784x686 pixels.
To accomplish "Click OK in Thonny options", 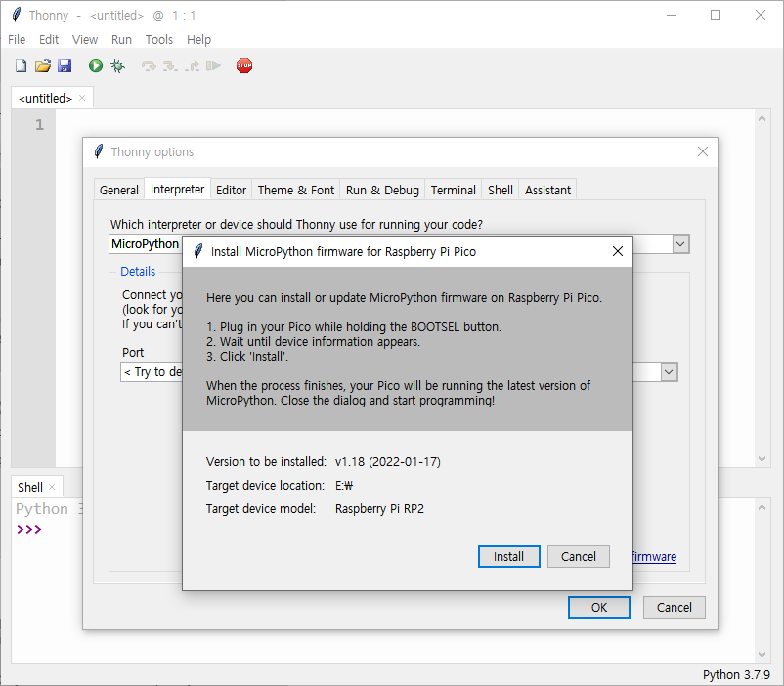I will (599, 607).
